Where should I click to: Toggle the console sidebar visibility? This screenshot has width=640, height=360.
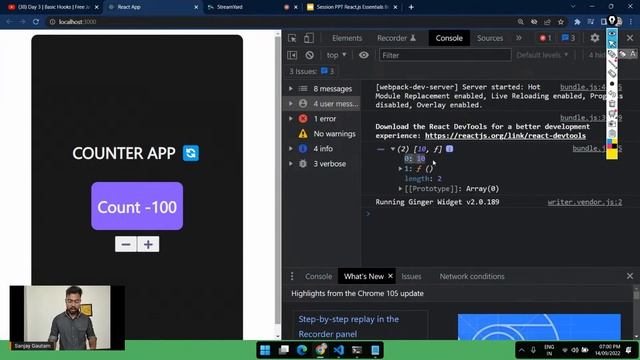coord(292,55)
